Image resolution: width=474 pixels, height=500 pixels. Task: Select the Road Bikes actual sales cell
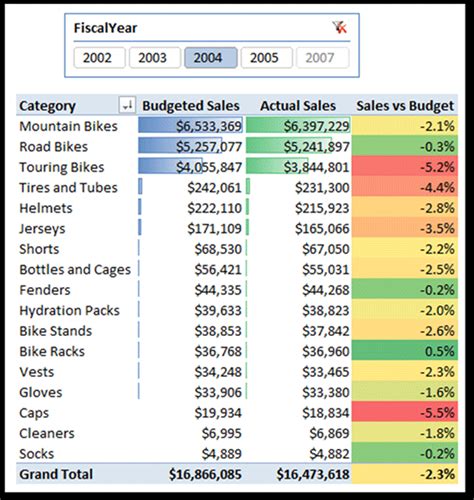tap(298, 146)
